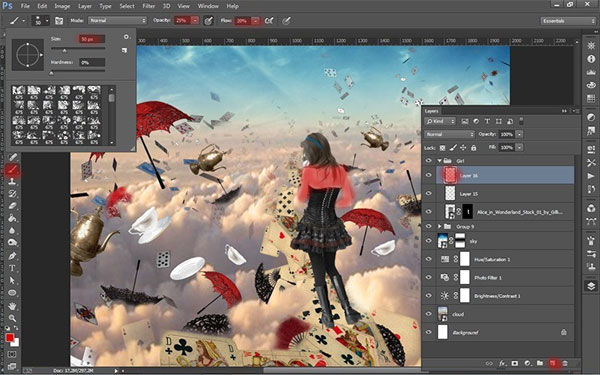Click the brush preset list scrollbar
Image resolution: width=600 pixels, height=375 pixels.
tap(112, 116)
